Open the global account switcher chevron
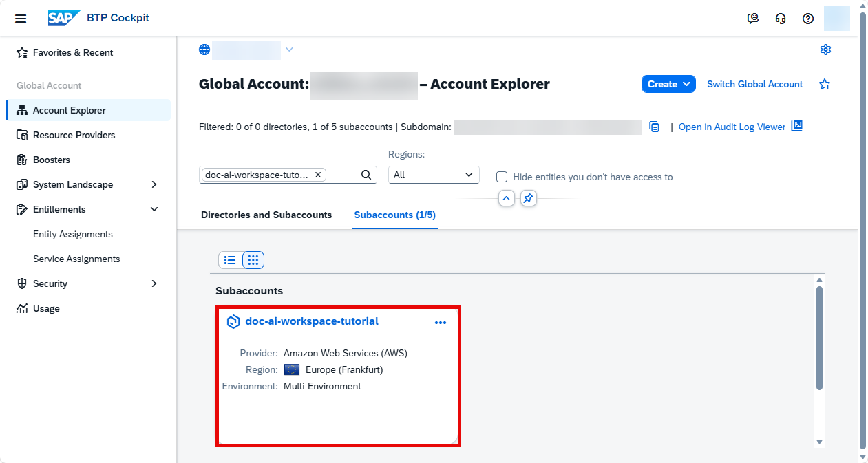Image resolution: width=868 pixels, height=463 pixels. click(x=289, y=50)
